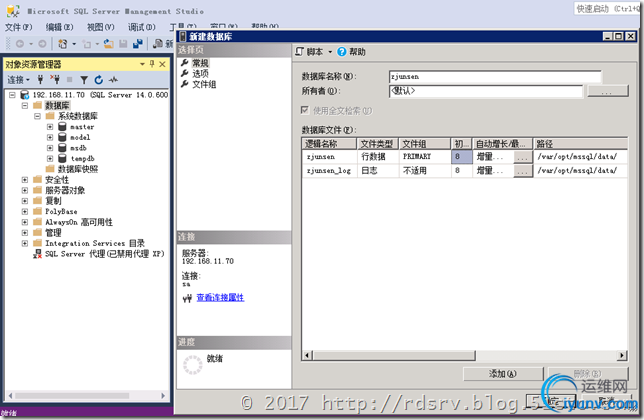This screenshot has height=420, width=644.
Task: Select the Integration Services 目录 tree item
Action: click(94, 243)
